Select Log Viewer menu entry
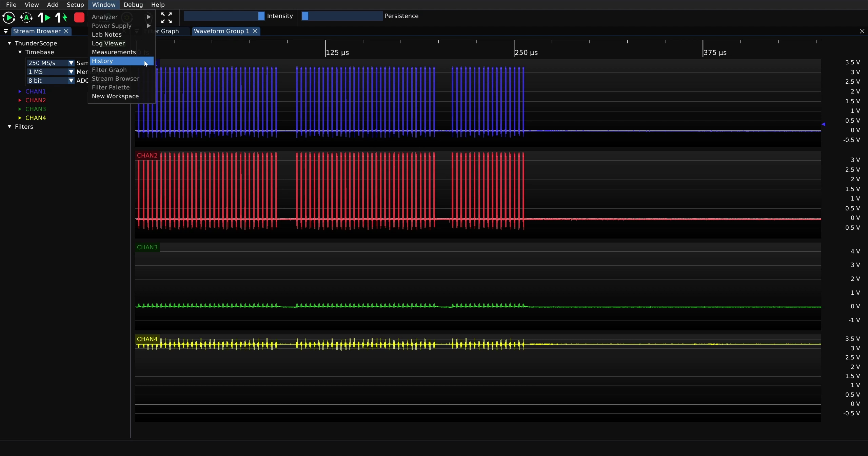Image resolution: width=868 pixels, height=456 pixels. pos(122,43)
